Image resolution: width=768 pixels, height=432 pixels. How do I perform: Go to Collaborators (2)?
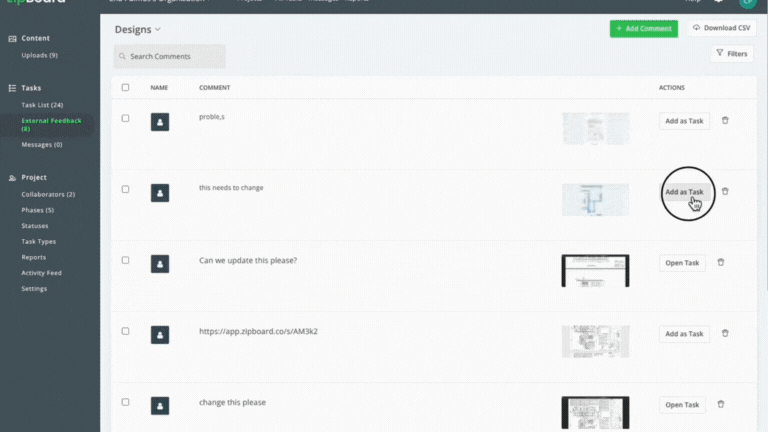[48, 194]
